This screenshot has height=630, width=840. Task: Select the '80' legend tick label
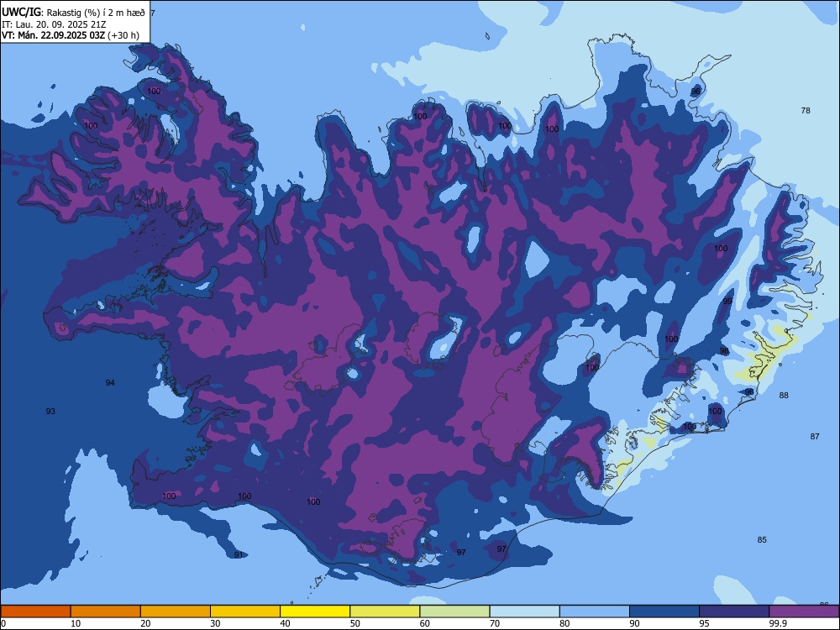pos(564,623)
